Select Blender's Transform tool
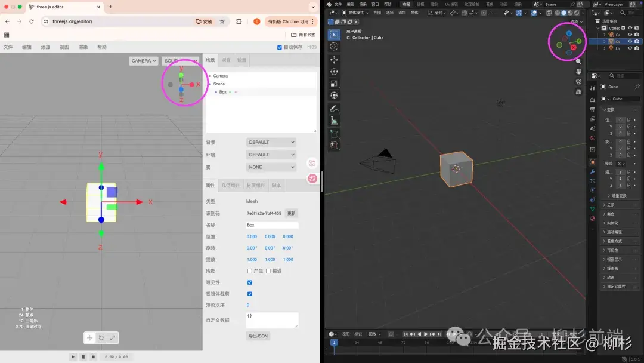 pyautogui.click(x=334, y=96)
